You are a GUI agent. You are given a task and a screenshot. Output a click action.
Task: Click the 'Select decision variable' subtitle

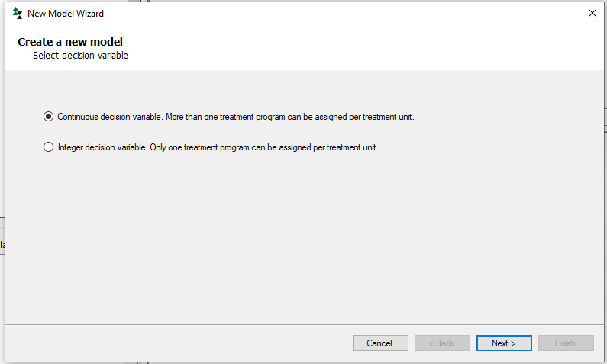pos(80,55)
